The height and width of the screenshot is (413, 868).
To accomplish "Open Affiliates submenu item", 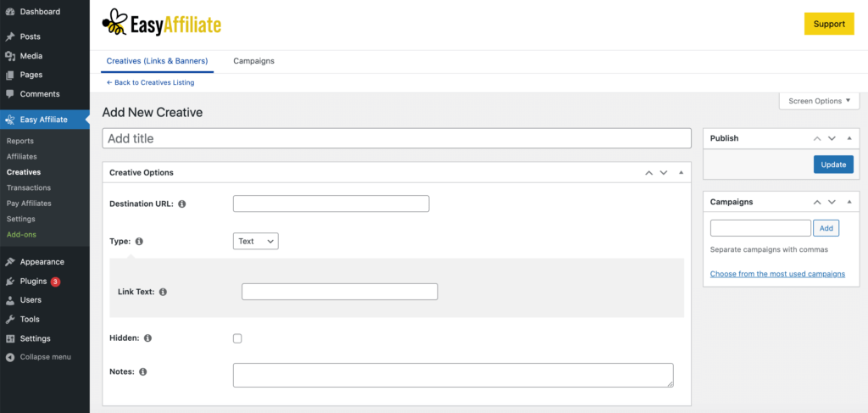I will 21,157.
